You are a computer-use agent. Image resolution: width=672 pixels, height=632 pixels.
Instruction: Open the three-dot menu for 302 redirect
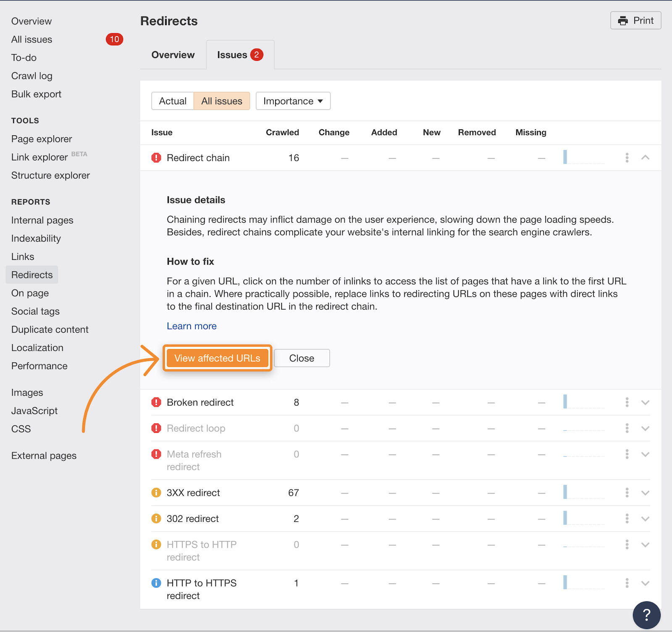pos(627,519)
